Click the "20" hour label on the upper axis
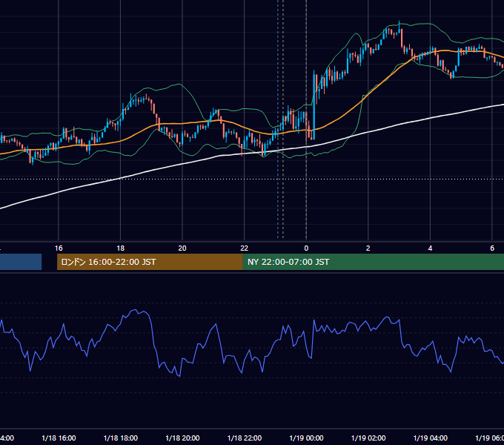504x445 pixels. click(182, 248)
